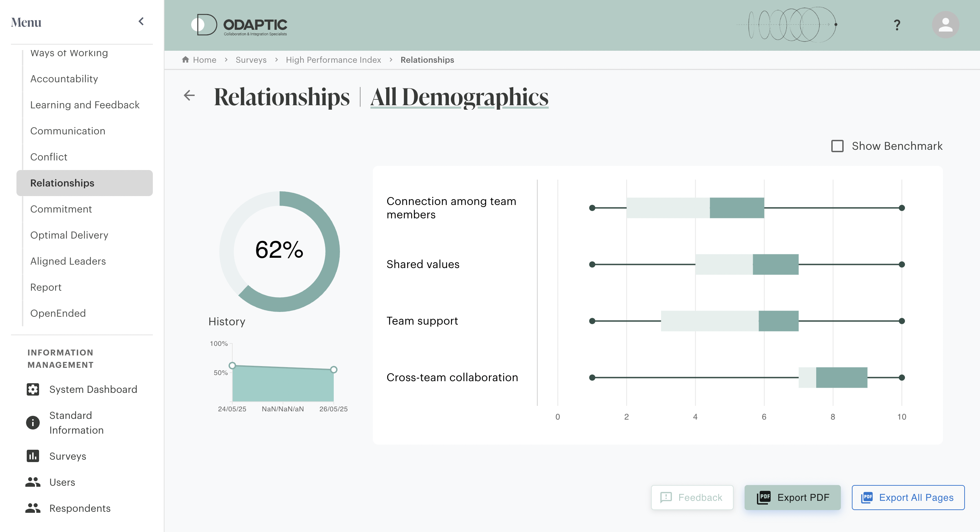Image resolution: width=980 pixels, height=532 pixels.
Task: Open System Dashboard gear icon
Action: pyautogui.click(x=33, y=389)
